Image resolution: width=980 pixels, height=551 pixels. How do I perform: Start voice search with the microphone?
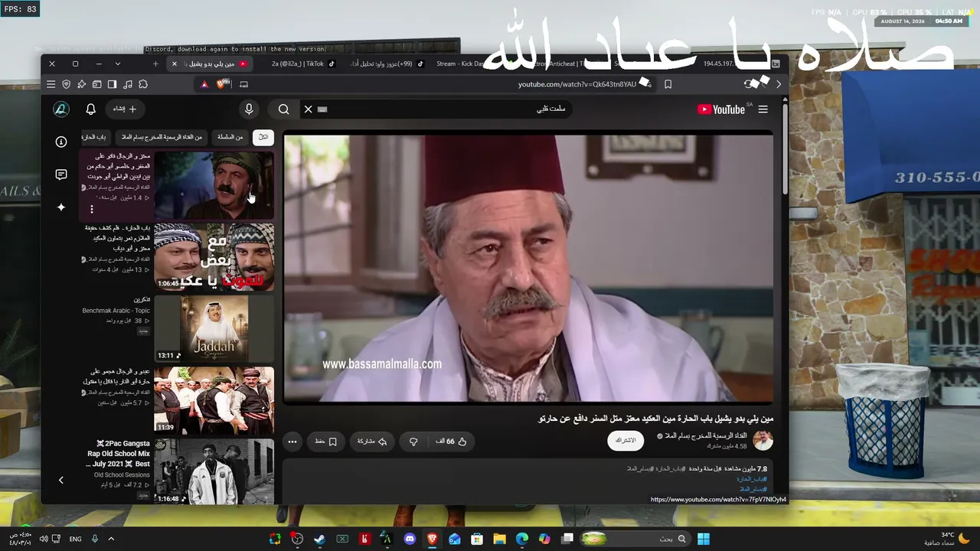point(249,109)
